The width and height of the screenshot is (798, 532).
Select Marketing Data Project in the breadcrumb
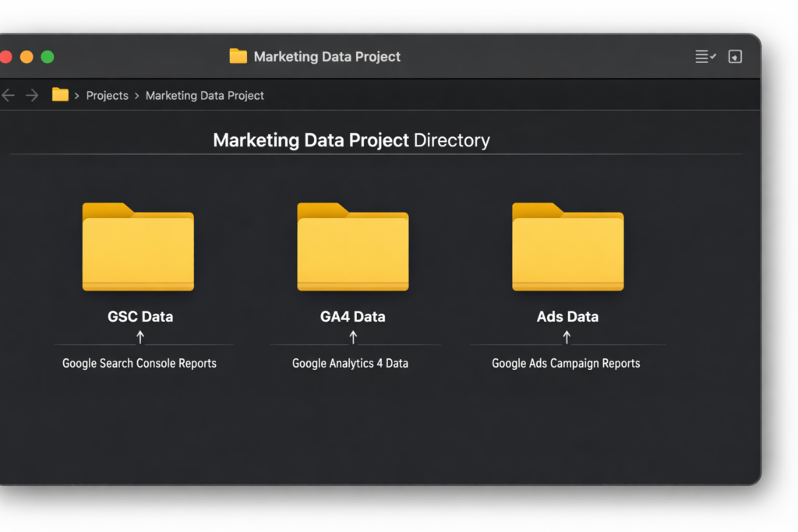click(x=204, y=95)
